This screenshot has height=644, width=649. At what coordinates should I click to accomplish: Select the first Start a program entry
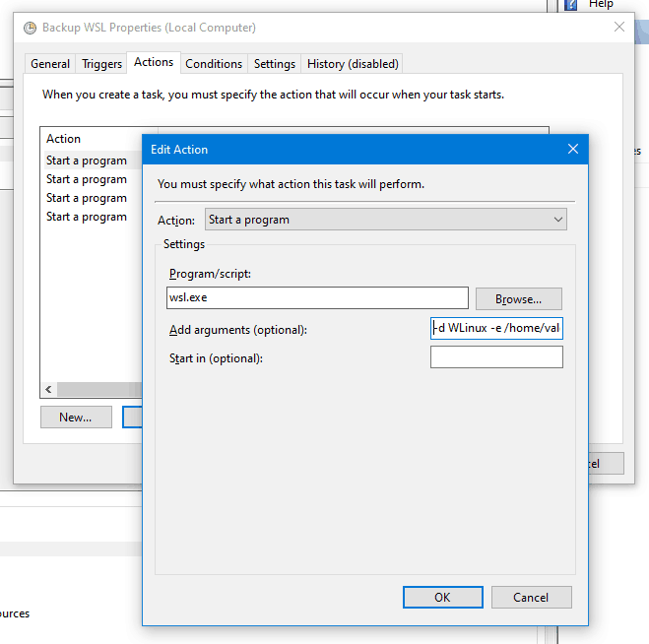[x=87, y=161]
